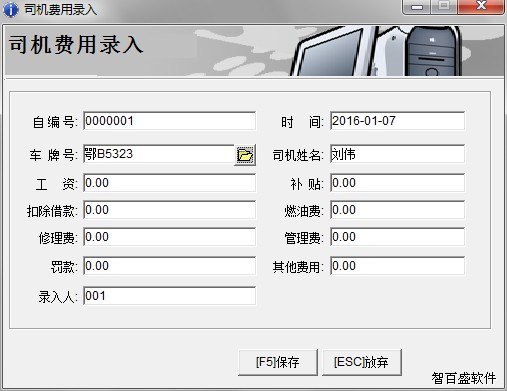The image size is (507, 391).
Task: Close the 司机费用录入 window
Action: click(481, 7)
